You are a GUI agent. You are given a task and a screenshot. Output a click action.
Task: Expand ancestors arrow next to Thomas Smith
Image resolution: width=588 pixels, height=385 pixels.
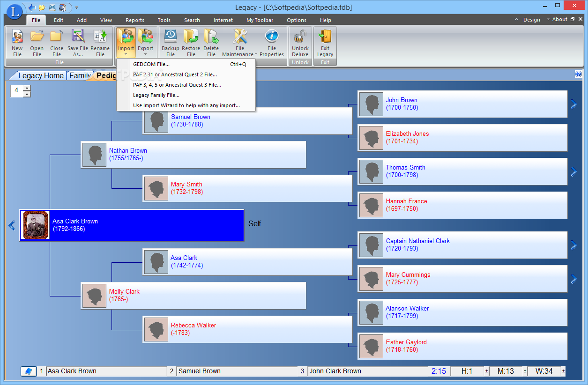point(574,171)
